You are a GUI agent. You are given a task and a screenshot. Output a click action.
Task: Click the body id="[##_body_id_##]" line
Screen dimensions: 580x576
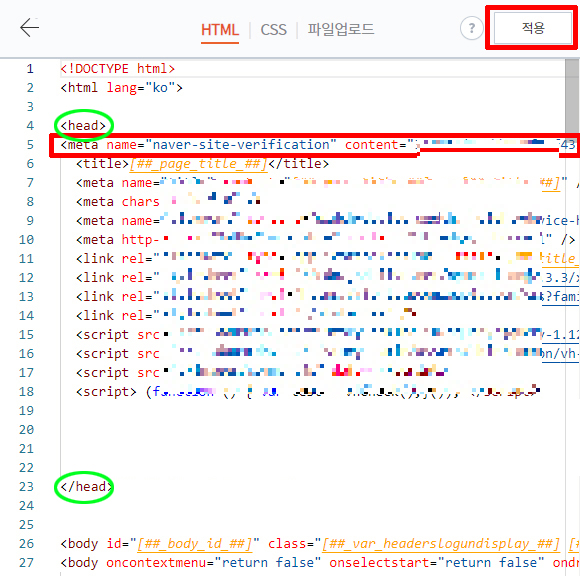tap(320, 544)
